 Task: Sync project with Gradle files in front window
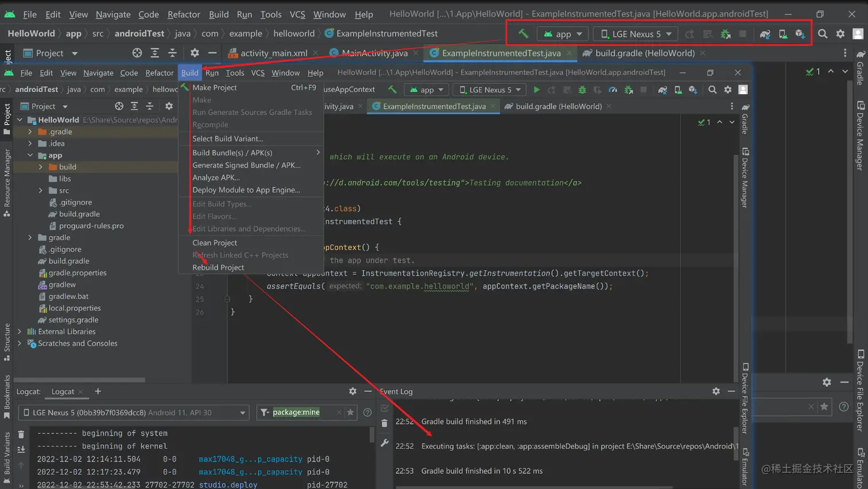(662, 90)
